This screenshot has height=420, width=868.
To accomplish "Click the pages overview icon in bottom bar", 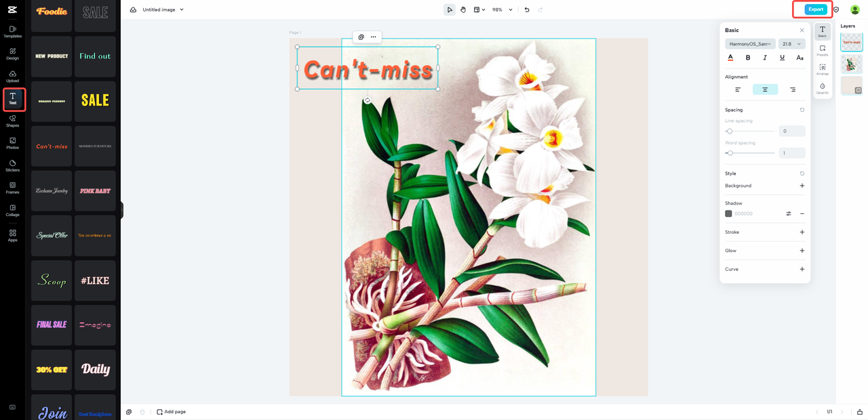I will [129, 412].
